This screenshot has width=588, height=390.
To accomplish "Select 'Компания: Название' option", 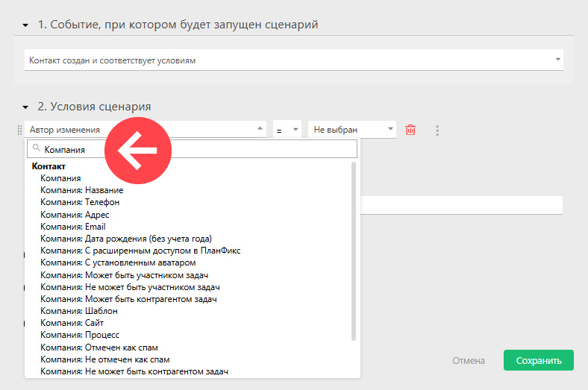I will tap(82, 190).
